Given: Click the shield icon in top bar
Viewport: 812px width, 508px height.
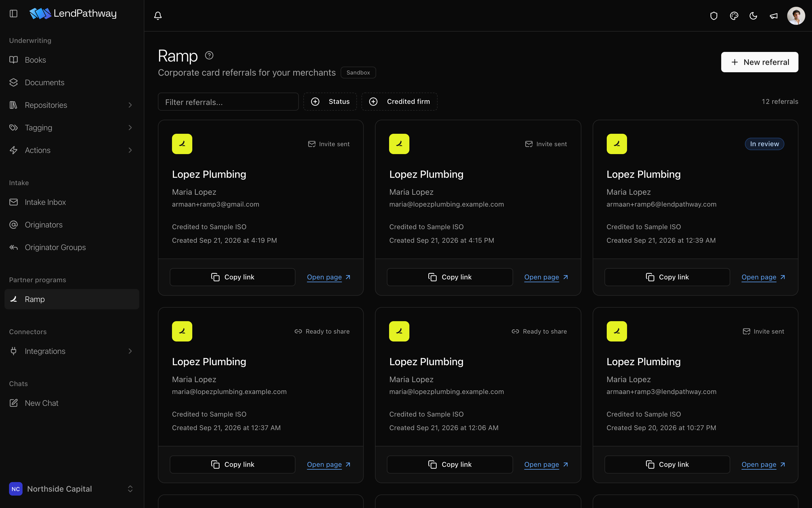Looking at the screenshot, I should click(714, 16).
